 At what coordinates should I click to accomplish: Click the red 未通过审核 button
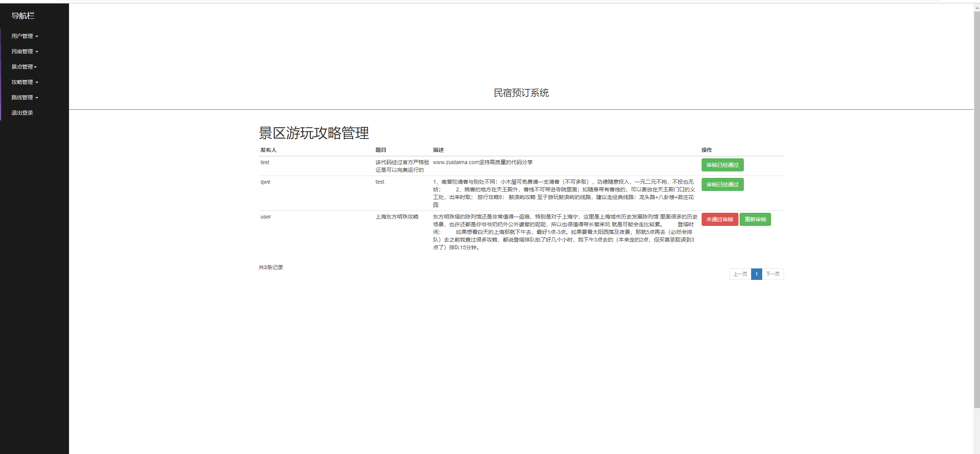tap(720, 219)
